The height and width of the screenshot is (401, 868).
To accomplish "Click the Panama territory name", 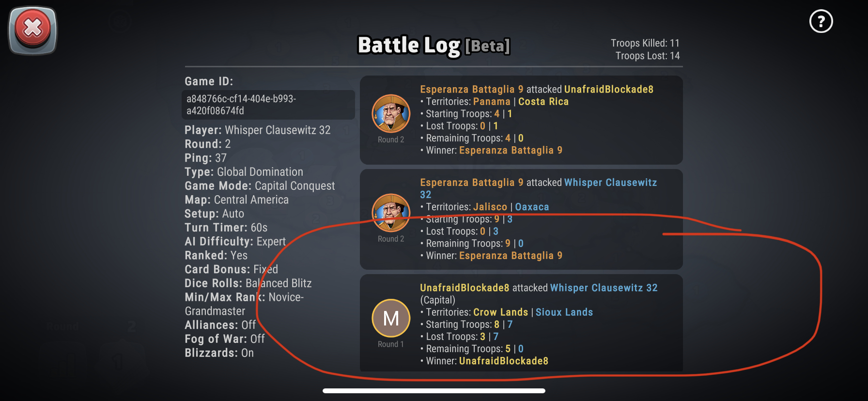I will point(492,102).
